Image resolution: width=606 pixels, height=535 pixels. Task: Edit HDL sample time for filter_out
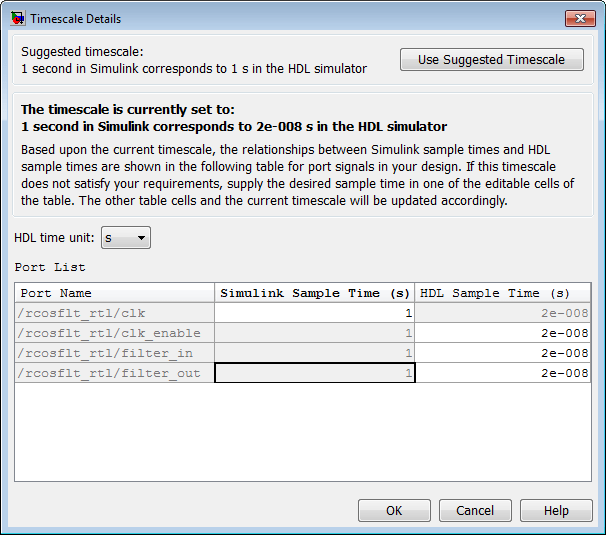pyautogui.click(x=503, y=373)
